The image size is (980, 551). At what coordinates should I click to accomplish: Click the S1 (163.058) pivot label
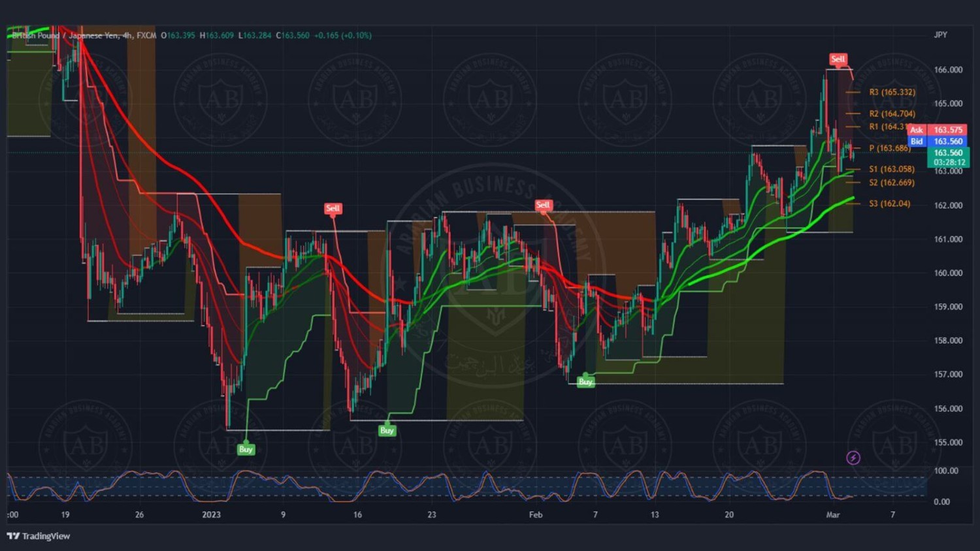pyautogui.click(x=892, y=169)
